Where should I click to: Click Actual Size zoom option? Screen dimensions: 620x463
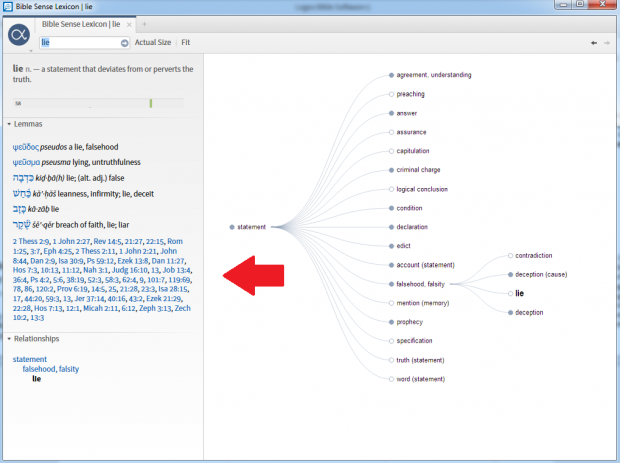pyautogui.click(x=153, y=43)
